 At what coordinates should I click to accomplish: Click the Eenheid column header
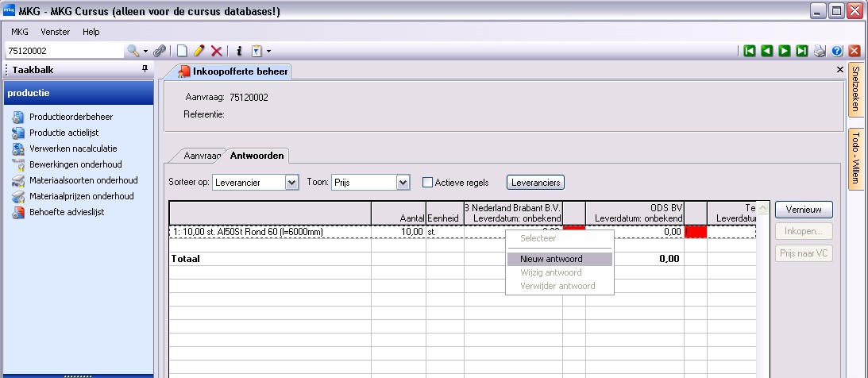(445, 213)
